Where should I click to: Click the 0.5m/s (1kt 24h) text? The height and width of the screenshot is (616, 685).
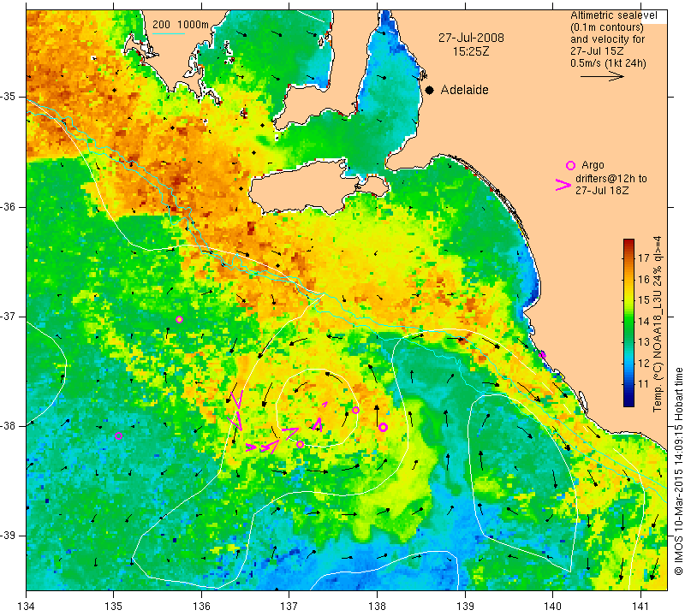pos(608,63)
